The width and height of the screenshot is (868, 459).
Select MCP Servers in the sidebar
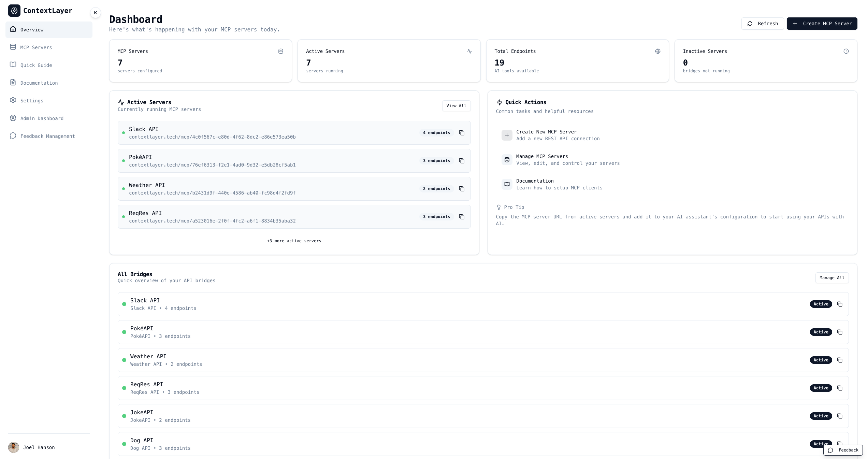(36, 47)
